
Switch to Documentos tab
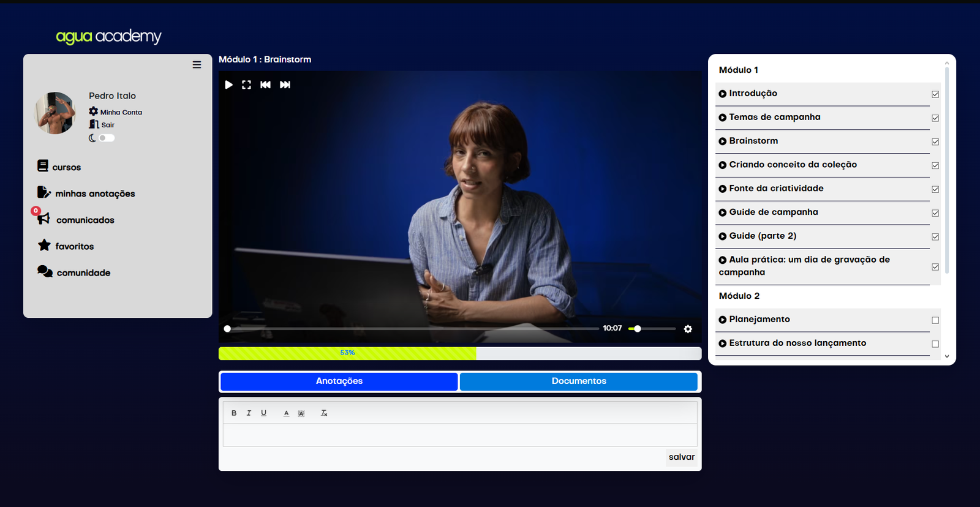pos(579,381)
